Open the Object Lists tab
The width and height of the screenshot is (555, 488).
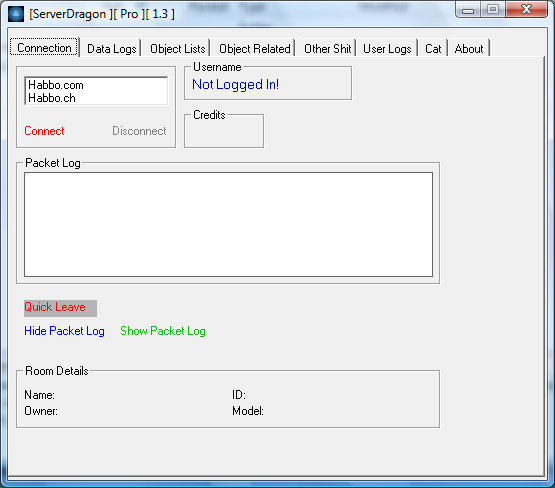pos(177,48)
